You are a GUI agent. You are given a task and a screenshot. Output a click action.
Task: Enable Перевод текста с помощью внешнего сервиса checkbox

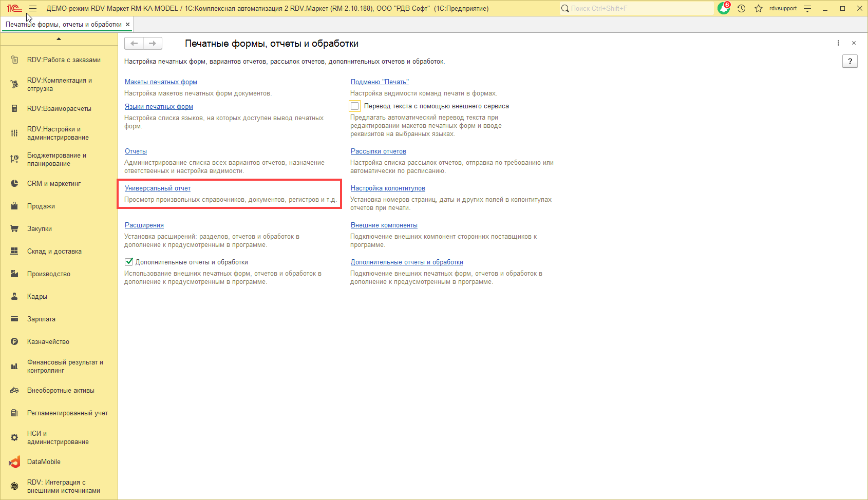point(355,106)
